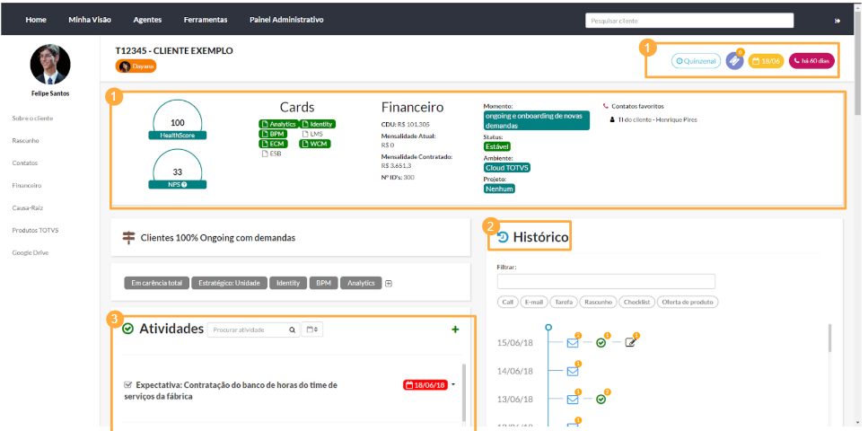Click the HealthScore gauge label
Viewport: 868px width, 431px height.
click(x=177, y=136)
